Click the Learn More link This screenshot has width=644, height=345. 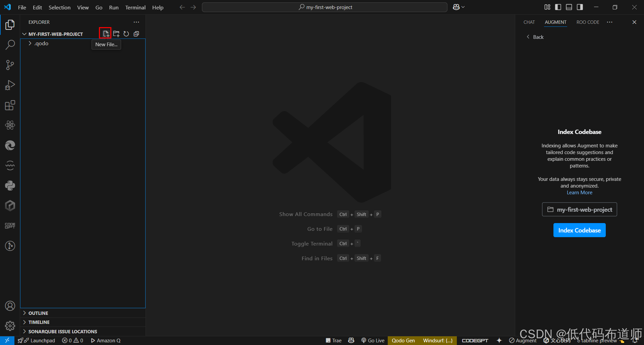pos(579,193)
